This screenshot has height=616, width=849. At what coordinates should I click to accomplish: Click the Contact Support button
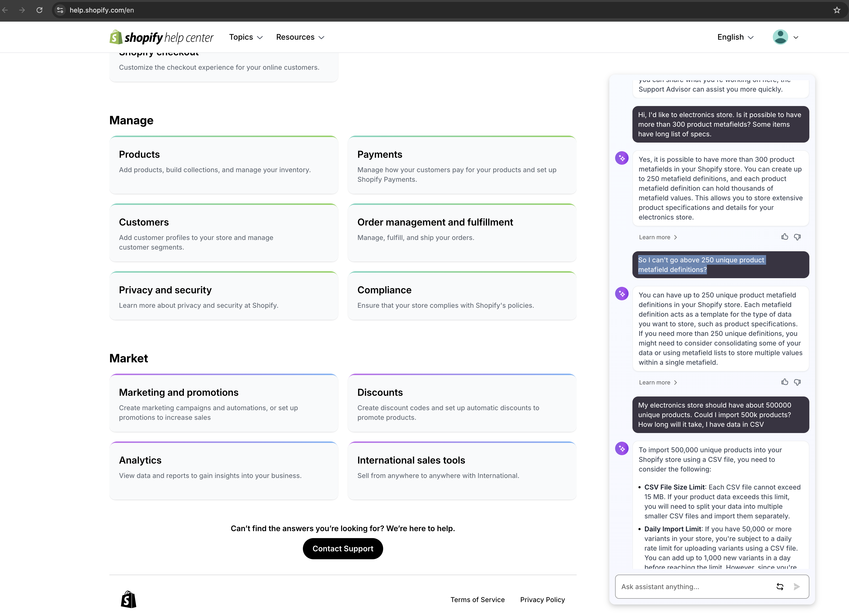pos(343,549)
